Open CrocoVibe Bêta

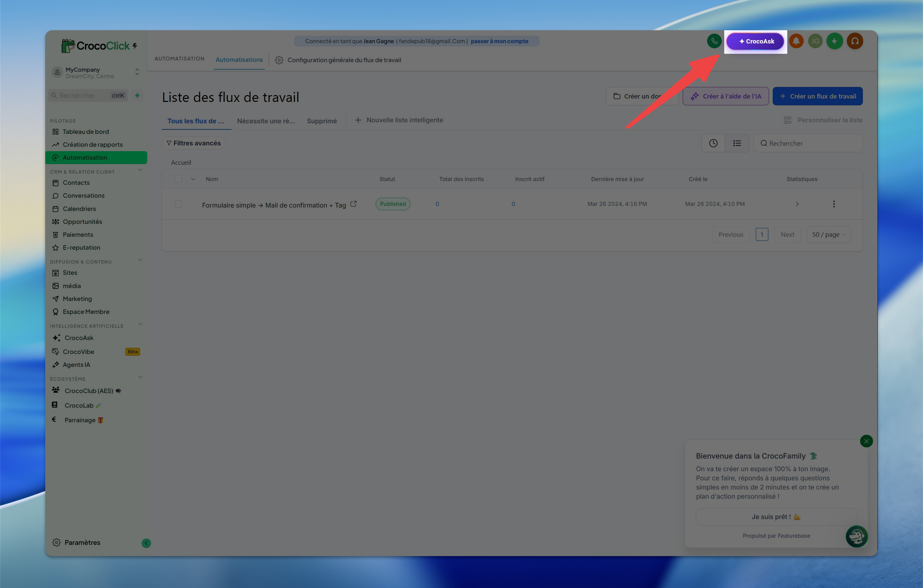pyautogui.click(x=96, y=352)
